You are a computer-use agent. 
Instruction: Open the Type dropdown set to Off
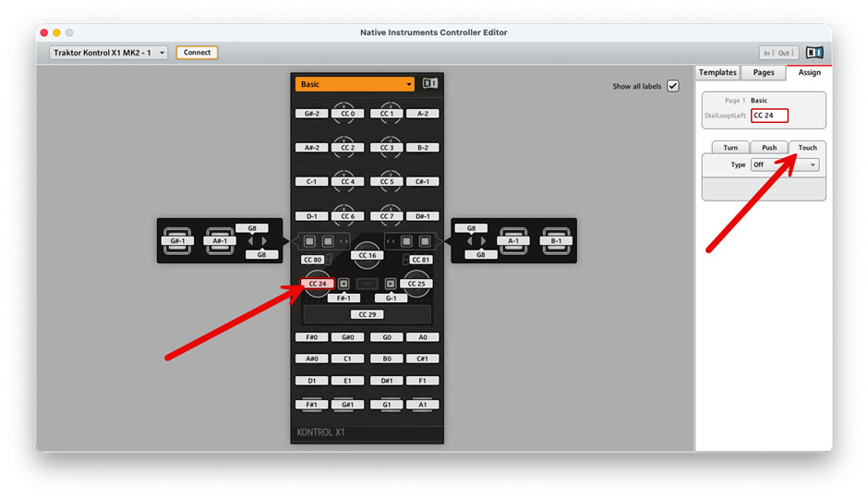tap(784, 164)
